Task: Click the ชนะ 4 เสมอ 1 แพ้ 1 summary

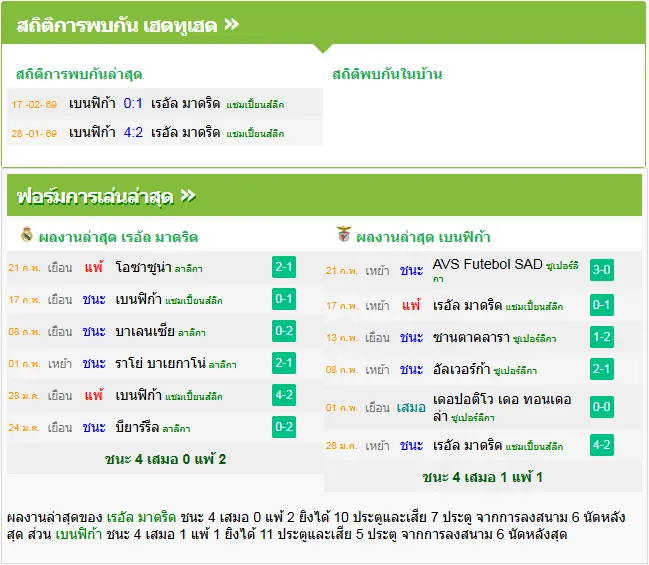Action: [482, 477]
